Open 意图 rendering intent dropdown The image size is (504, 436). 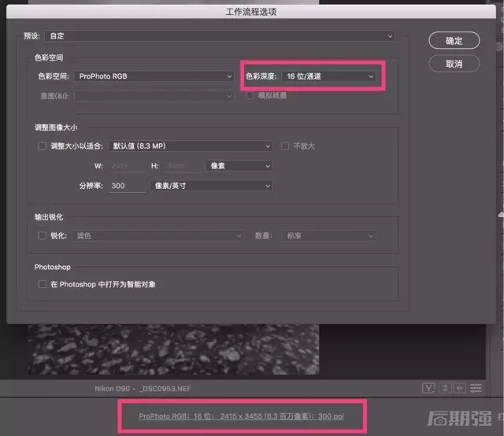tap(154, 96)
